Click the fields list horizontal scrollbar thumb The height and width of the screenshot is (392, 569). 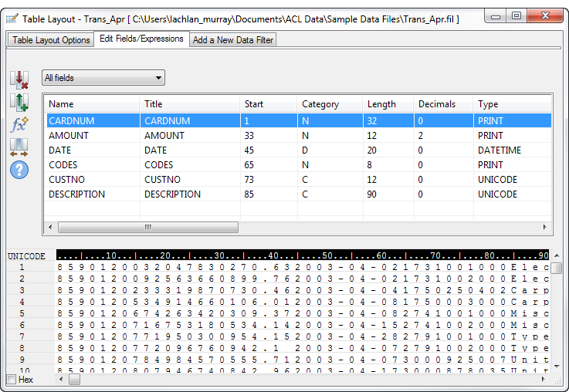point(147,228)
